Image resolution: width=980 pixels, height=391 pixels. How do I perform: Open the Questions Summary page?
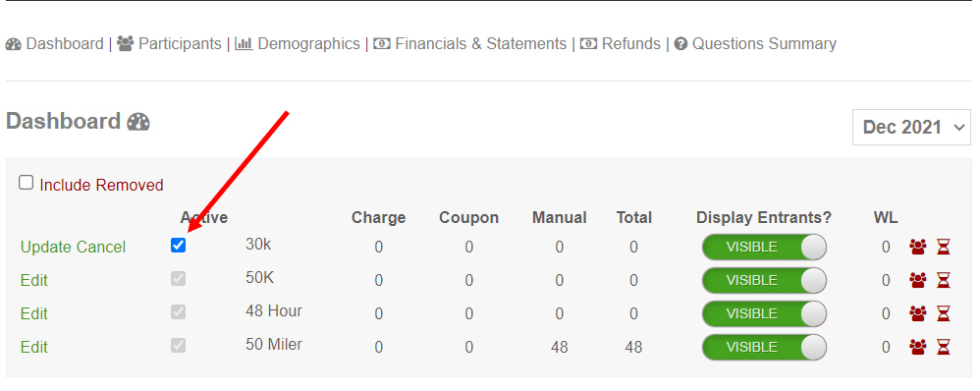click(755, 44)
